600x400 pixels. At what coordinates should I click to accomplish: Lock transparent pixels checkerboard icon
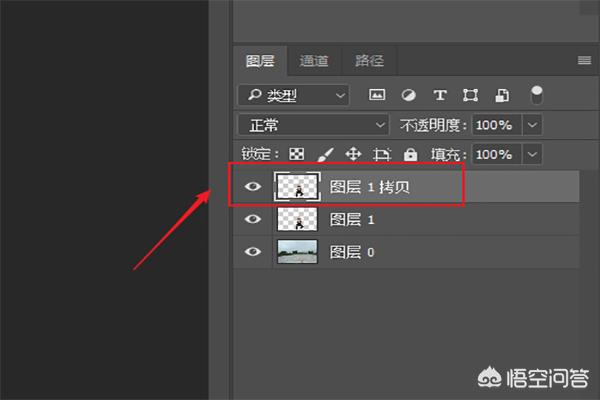[297, 154]
